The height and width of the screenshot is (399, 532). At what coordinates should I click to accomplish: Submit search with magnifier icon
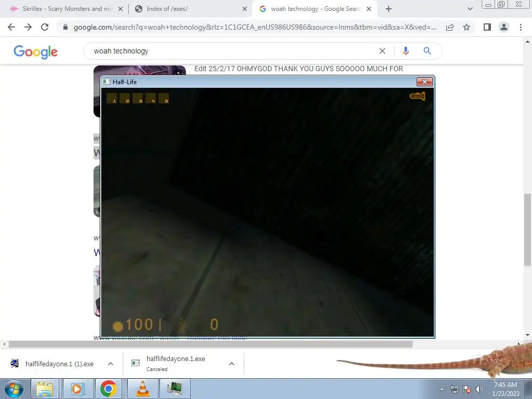click(427, 51)
